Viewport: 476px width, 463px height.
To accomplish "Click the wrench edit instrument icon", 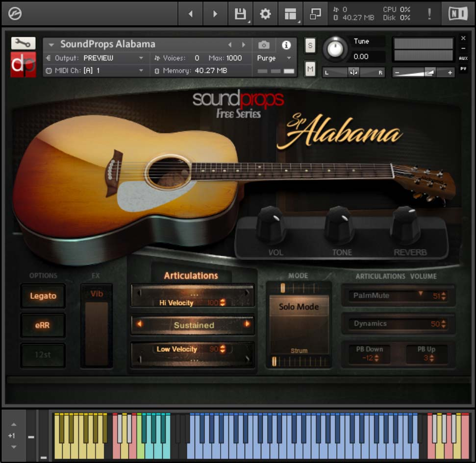I will pyautogui.click(x=23, y=43).
